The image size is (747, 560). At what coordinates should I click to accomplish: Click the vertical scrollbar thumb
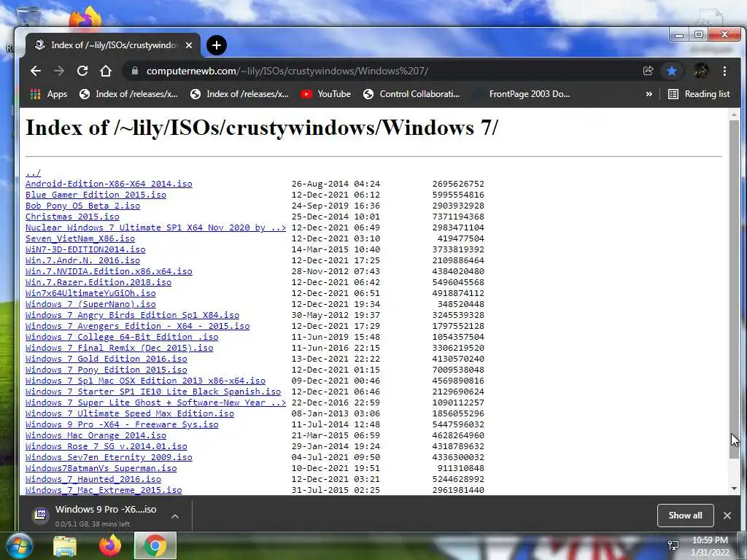[734, 289]
